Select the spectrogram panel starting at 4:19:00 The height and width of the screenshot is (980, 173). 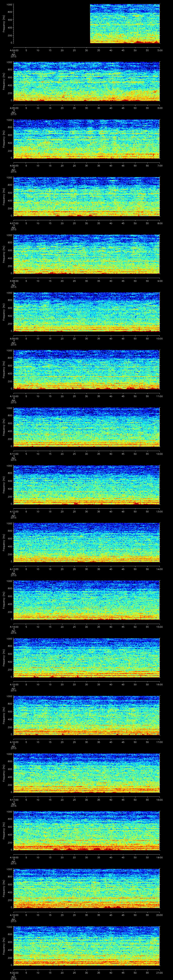point(87,888)
